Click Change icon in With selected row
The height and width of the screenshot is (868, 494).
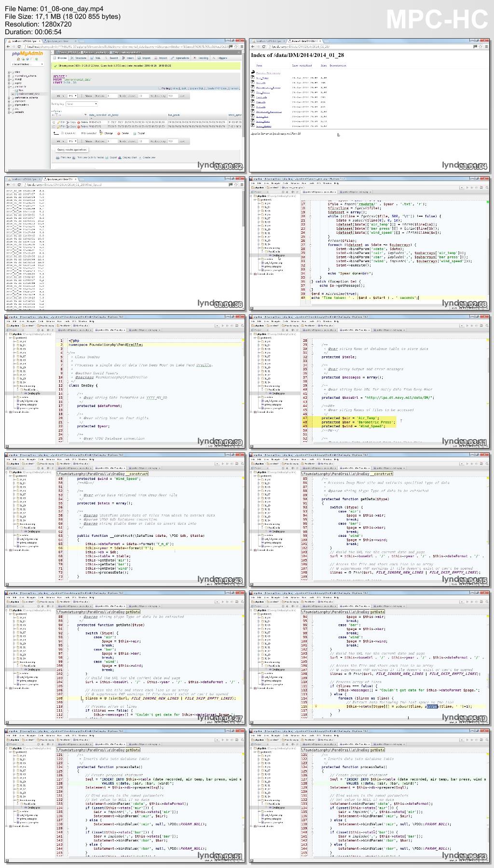[x=101, y=133]
